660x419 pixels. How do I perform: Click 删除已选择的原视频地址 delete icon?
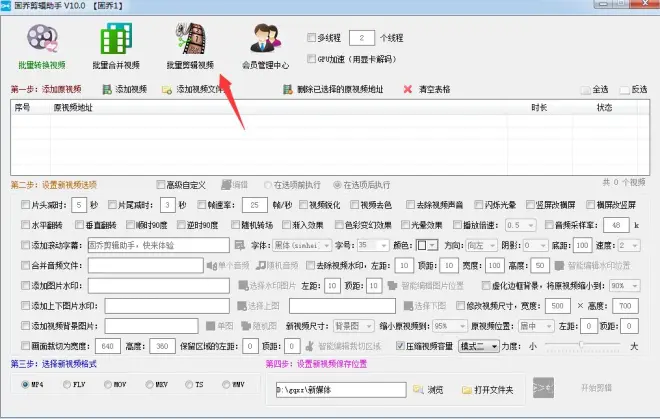pos(289,89)
